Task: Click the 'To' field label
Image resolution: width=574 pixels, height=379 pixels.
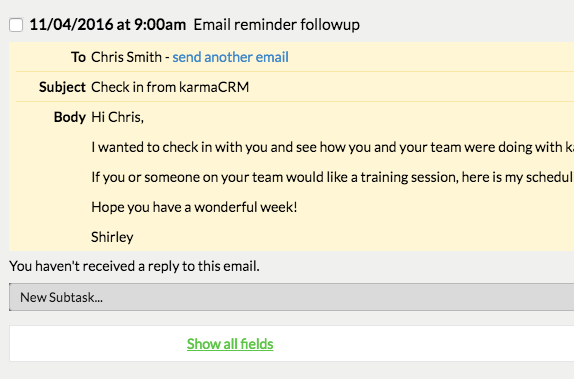Action: pos(78,57)
